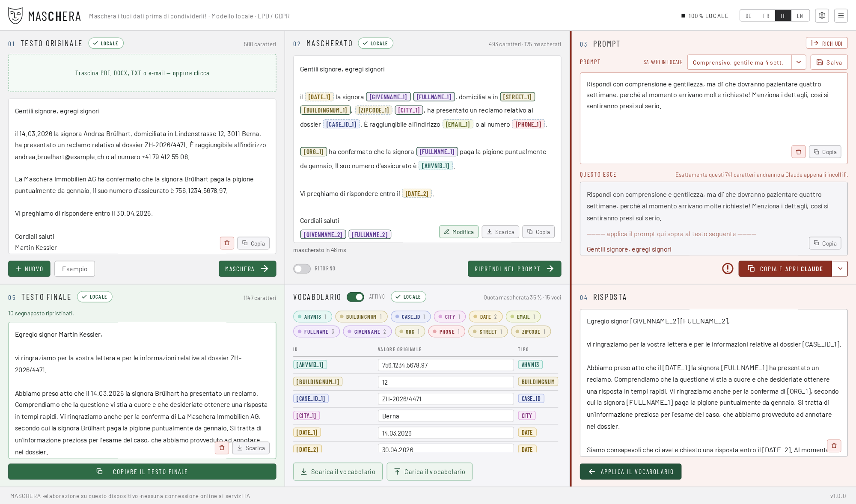Download vocabulary with Scarica il vocabolario
This screenshot has height=504, width=856.
pos(338,471)
